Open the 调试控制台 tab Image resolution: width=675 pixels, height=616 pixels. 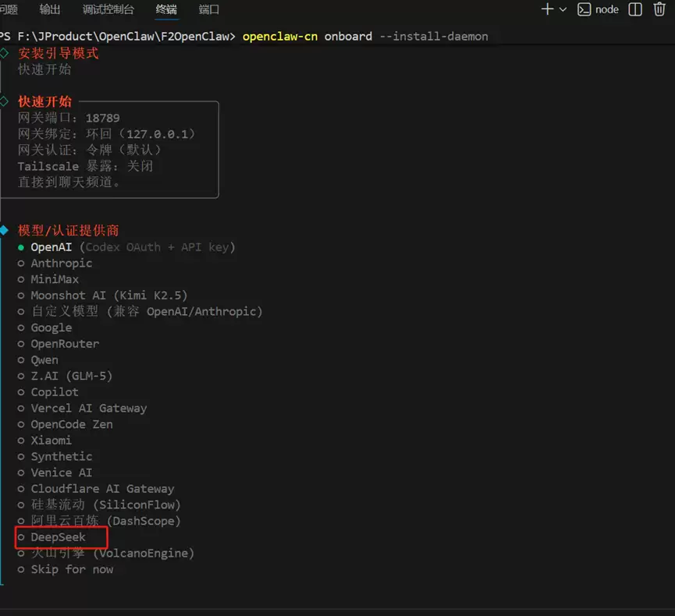pos(108,9)
